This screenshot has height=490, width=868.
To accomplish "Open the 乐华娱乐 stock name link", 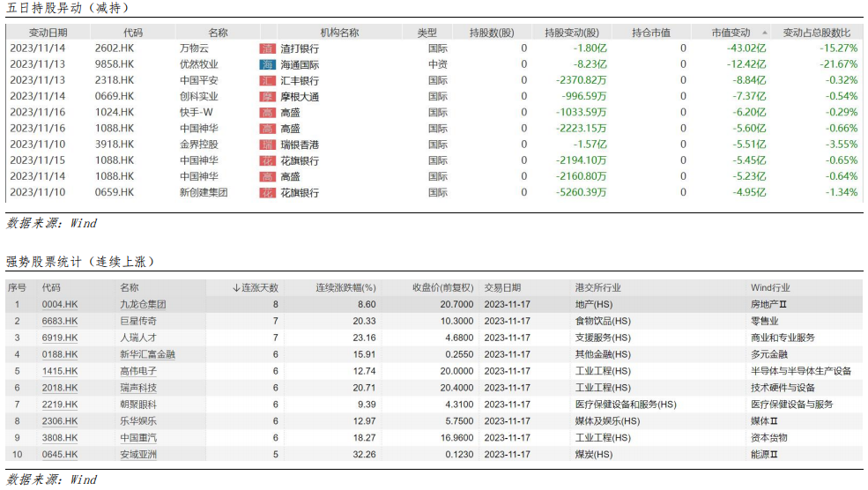I will click(x=138, y=420).
